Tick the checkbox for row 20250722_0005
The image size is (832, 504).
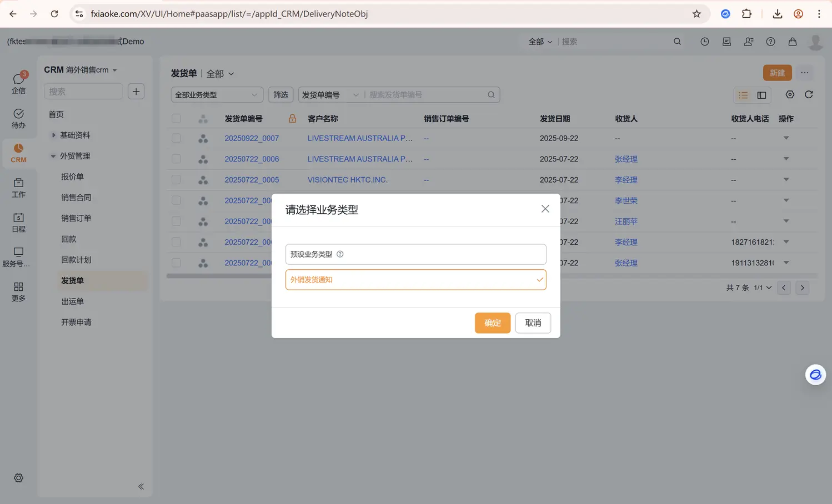pos(176,180)
